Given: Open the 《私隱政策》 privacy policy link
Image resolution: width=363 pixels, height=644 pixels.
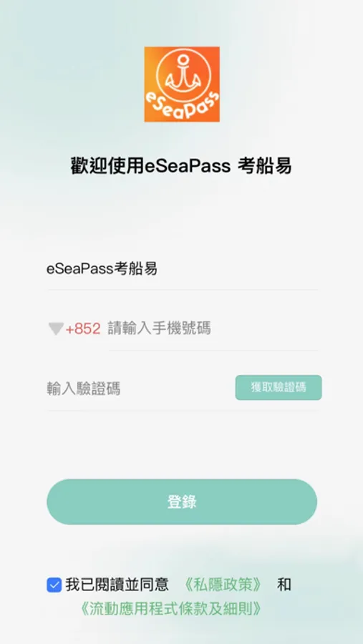Looking at the screenshot, I should (222, 585).
